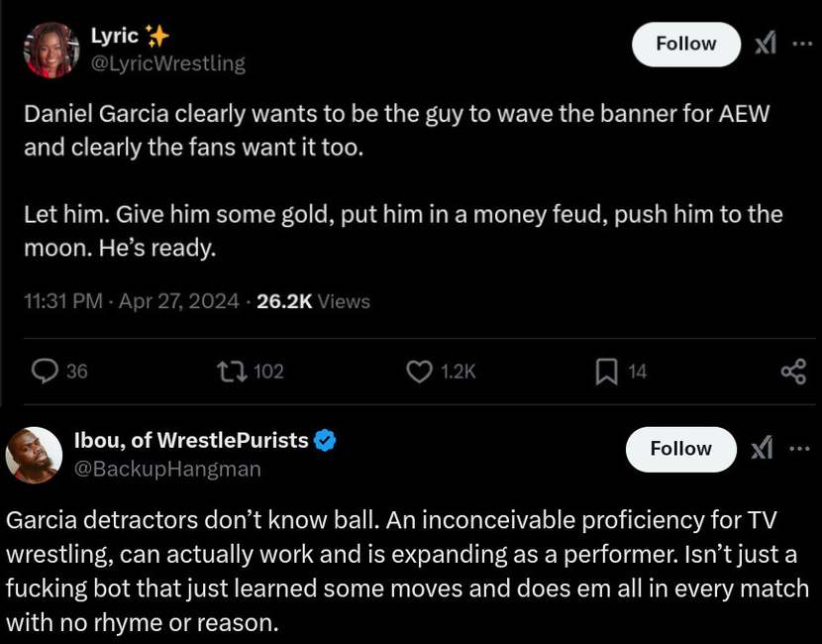This screenshot has height=644, width=822.
Task: Follow the @LyricWrestling account
Action: (685, 44)
